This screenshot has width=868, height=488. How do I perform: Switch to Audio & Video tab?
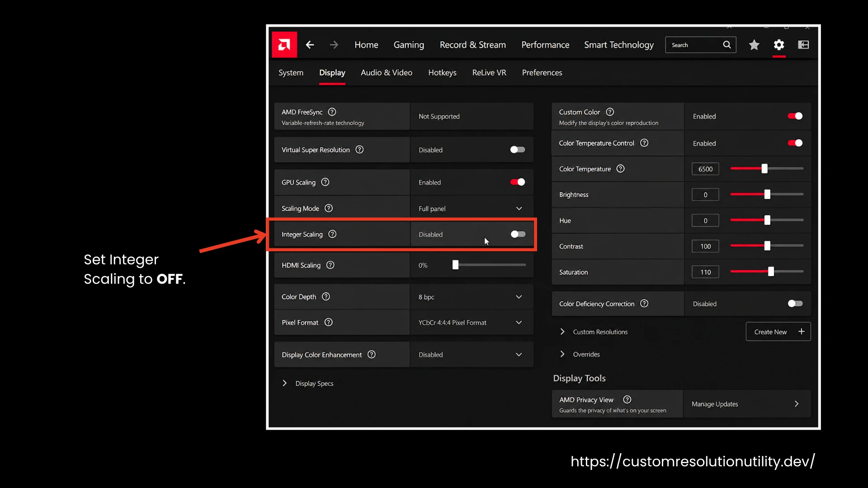[387, 73]
